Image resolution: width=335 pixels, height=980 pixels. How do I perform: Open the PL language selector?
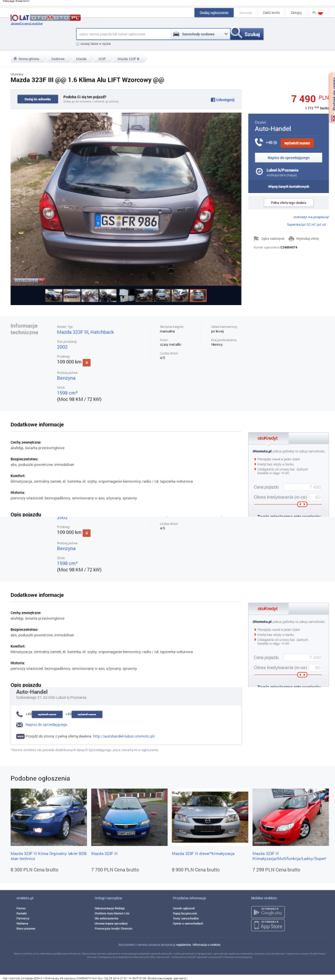(317, 12)
